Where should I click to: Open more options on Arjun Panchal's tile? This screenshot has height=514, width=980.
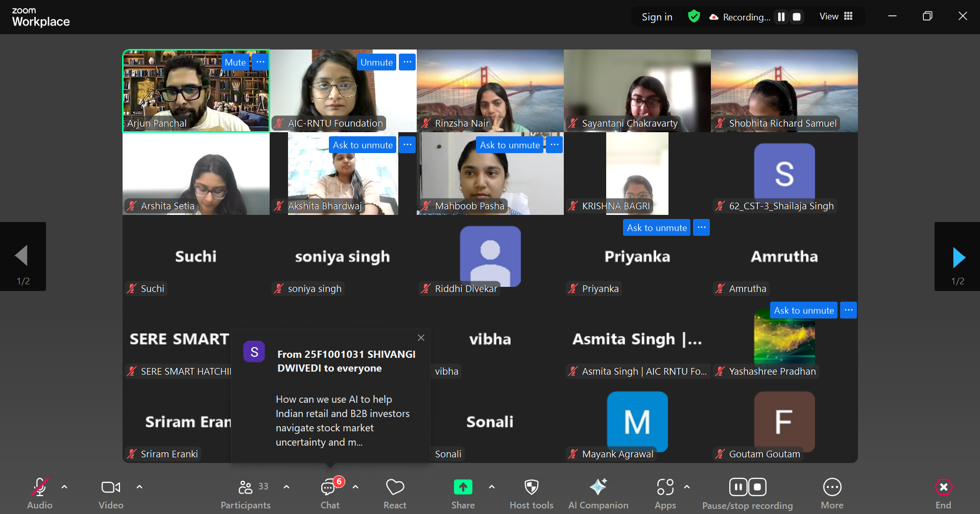coord(260,62)
